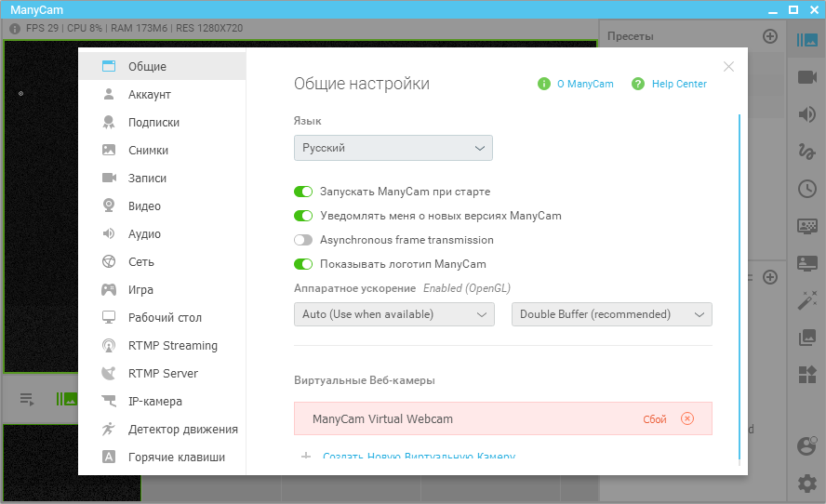
Task: Open the Язык language dropdown
Action: [393, 148]
